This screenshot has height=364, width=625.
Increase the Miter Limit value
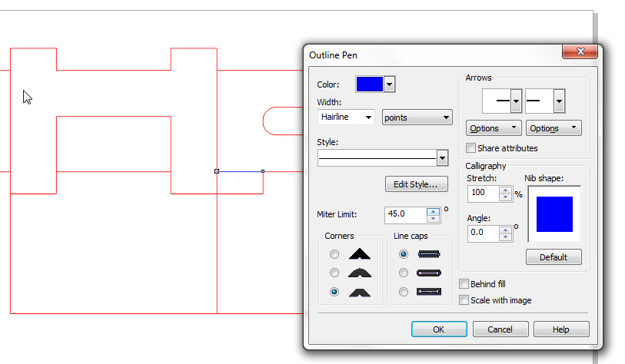(x=433, y=211)
